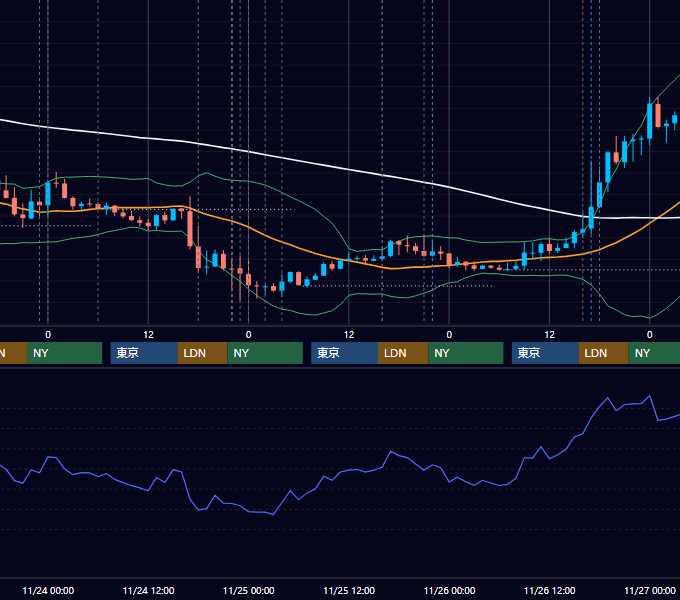Select the NY session block spanning 11/26 00:00

tap(466, 353)
